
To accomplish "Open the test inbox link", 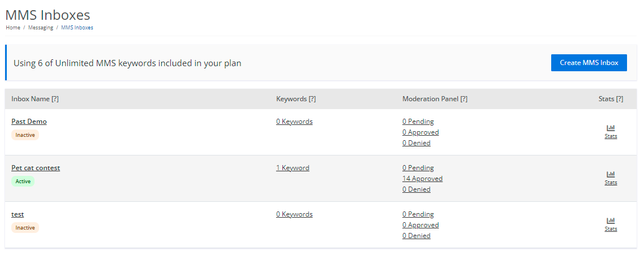I will click(x=18, y=214).
